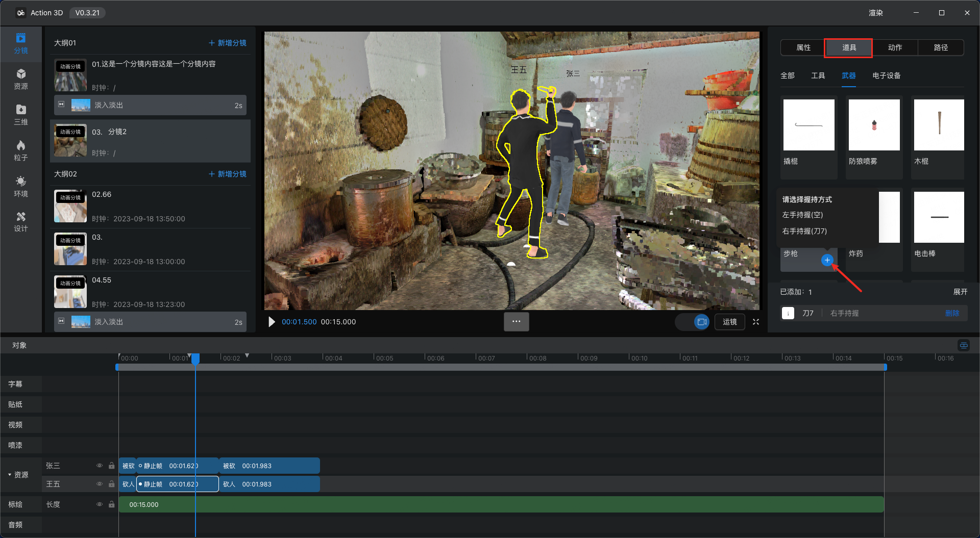This screenshot has width=980, height=538.
Task: Select the 撬棍 prop thumbnail
Action: [809, 125]
